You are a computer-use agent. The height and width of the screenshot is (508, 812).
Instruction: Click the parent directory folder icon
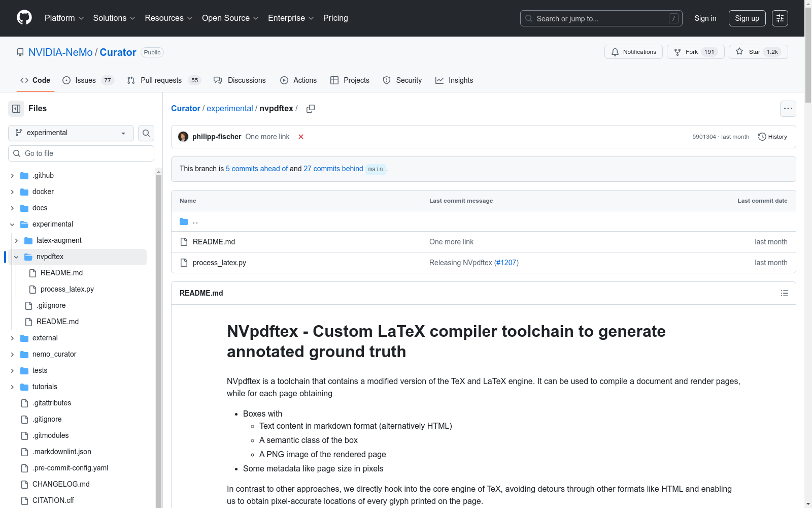pyautogui.click(x=184, y=221)
